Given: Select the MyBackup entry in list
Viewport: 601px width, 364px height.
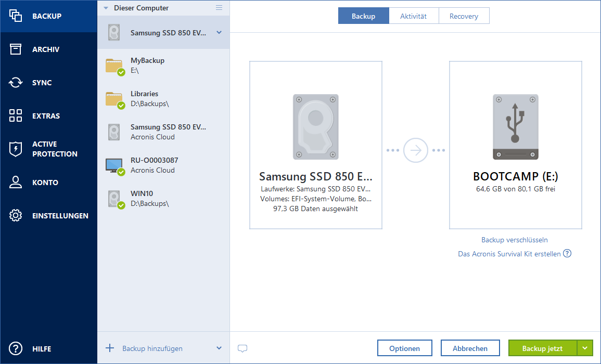Looking at the screenshot, I should coord(163,66).
